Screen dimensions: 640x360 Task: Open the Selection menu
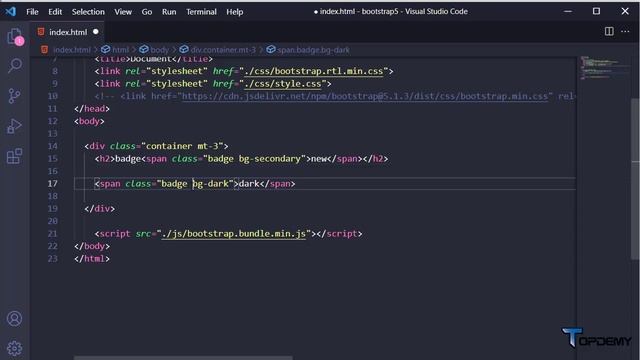[88, 12]
